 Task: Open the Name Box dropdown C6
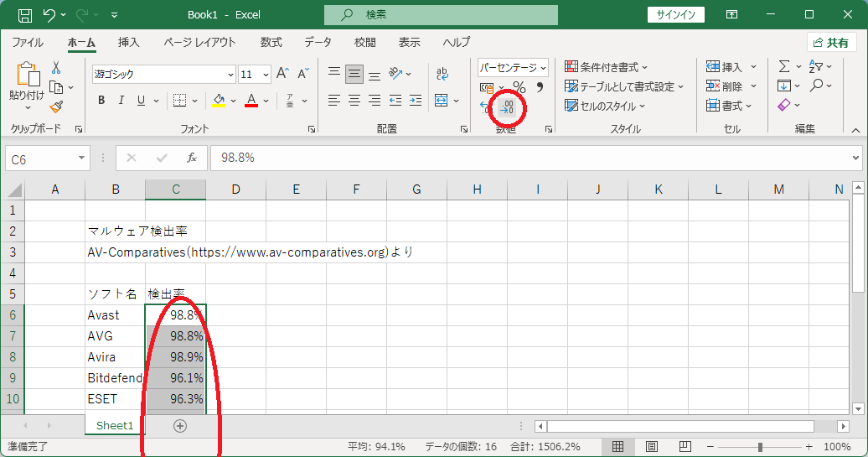tap(81, 158)
